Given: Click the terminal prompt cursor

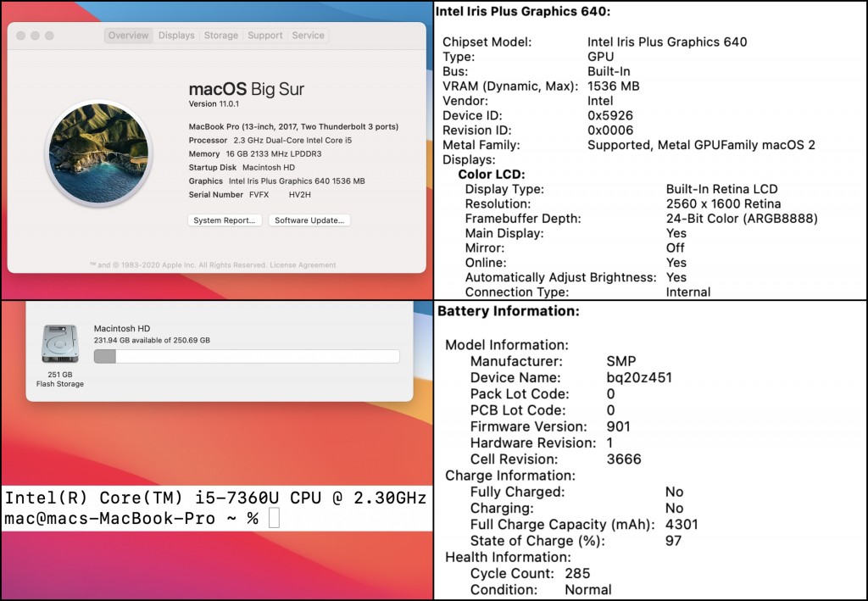Looking at the screenshot, I should [274, 518].
